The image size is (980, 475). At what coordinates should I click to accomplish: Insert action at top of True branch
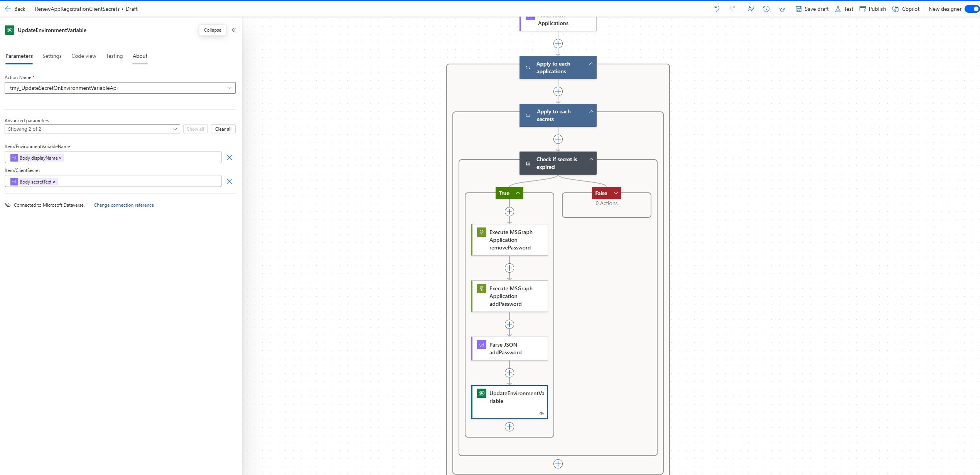click(x=509, y=212)
